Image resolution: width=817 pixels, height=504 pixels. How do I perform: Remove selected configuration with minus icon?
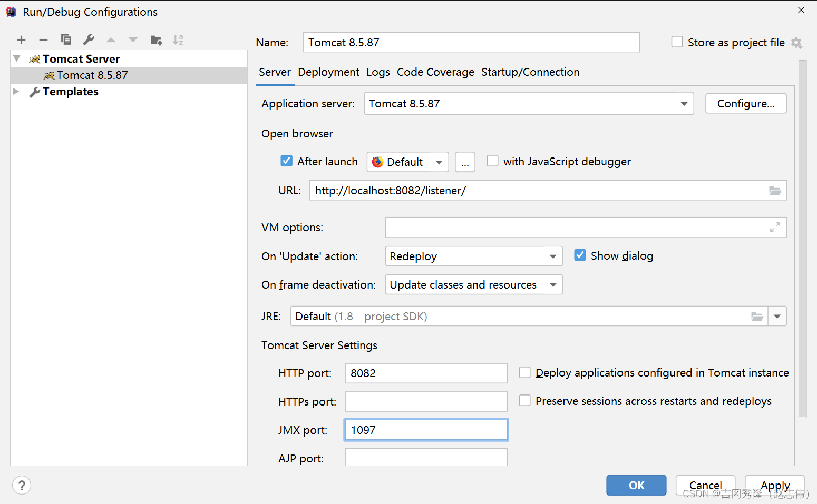43,40
